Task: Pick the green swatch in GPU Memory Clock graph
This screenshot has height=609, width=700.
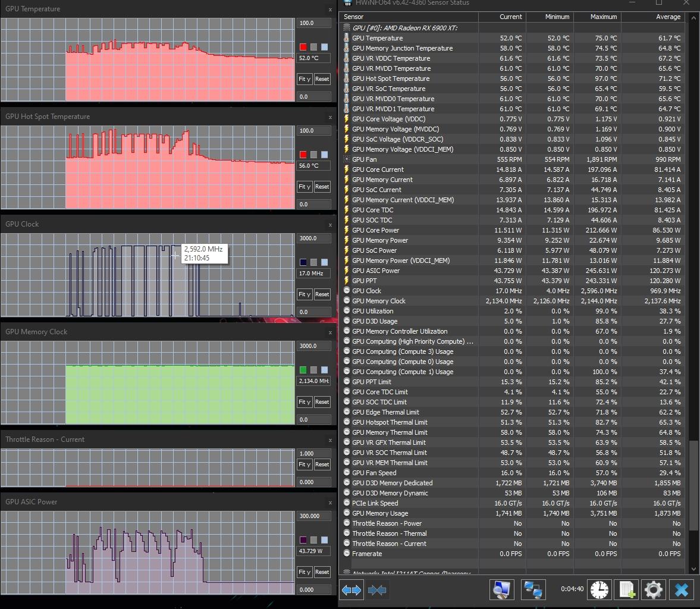Action: (x=303, y=370)
